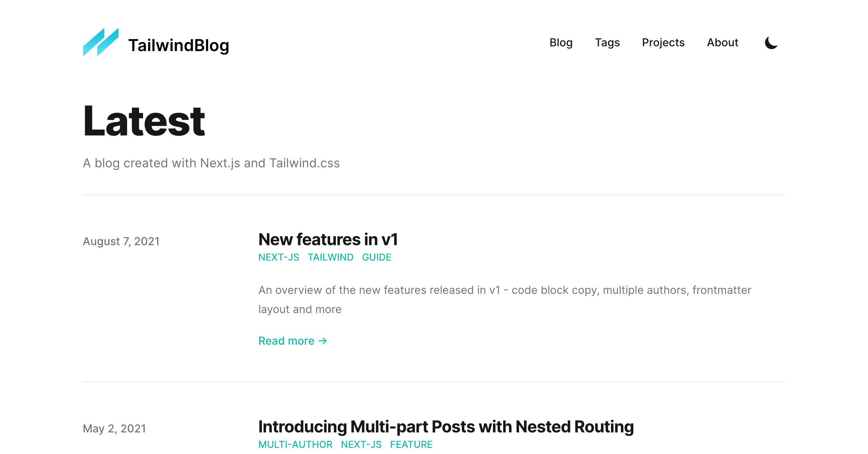Open the About page link
The width and height of the screenshot is (868, 454).
[x=723, y=43]
